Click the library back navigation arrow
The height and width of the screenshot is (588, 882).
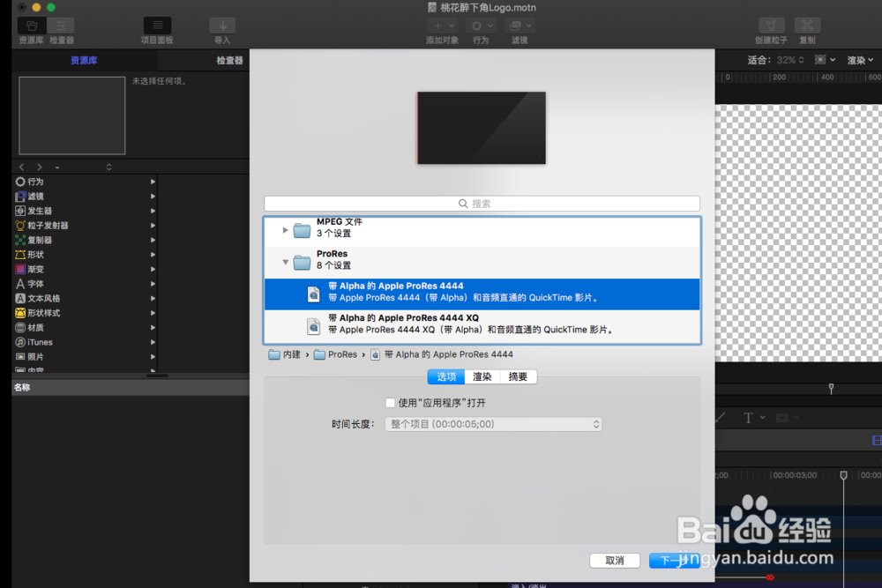[x=22, y=167]
